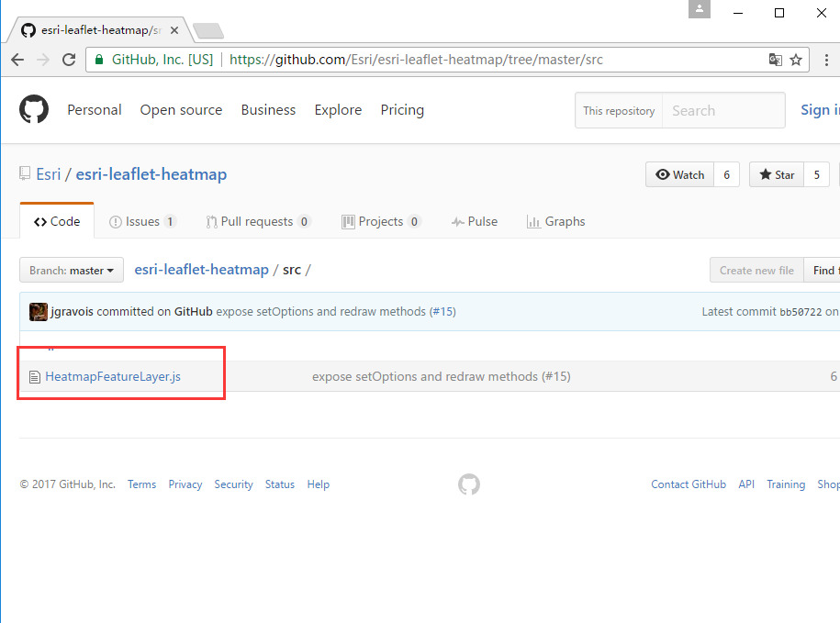Open the Open source nav item
This screenshot has width=840, height=623.
click(x=181, y=110)
